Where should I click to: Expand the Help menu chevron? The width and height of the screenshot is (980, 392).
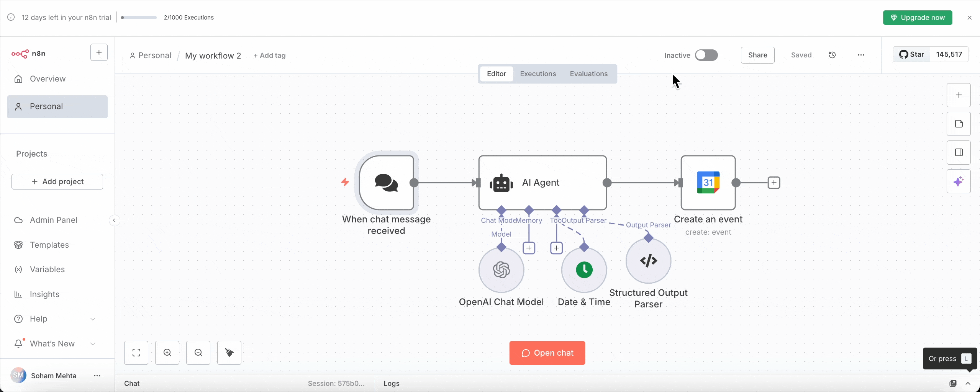[x=93, y=318]
